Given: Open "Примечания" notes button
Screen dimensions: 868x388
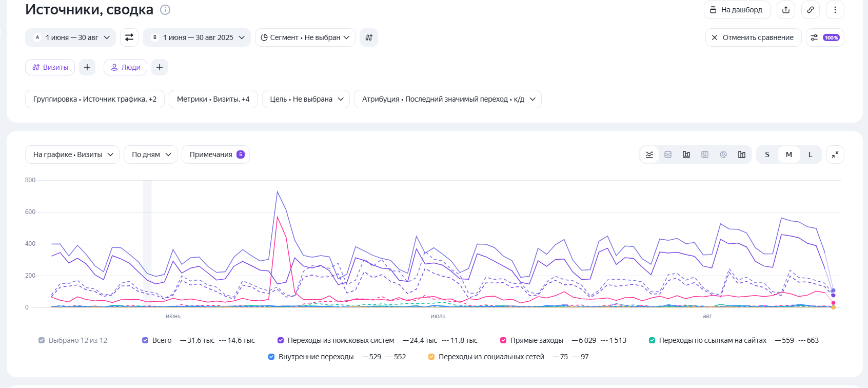Looking at the screenshot, I should 216,154.
